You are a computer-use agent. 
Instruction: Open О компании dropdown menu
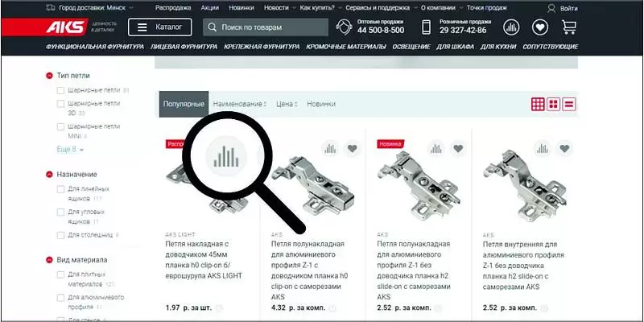click(441, 8)
